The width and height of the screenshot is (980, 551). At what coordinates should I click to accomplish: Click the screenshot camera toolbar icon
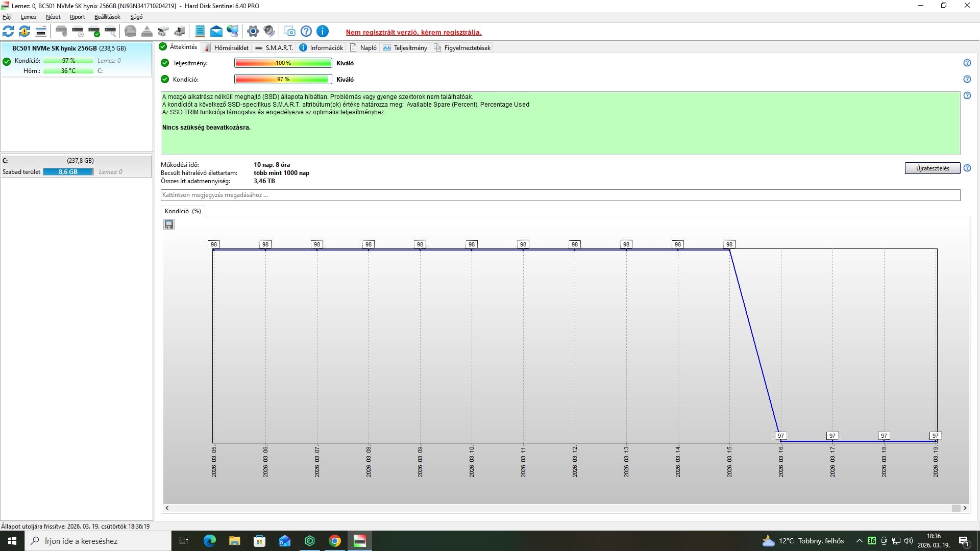(290, 31)
